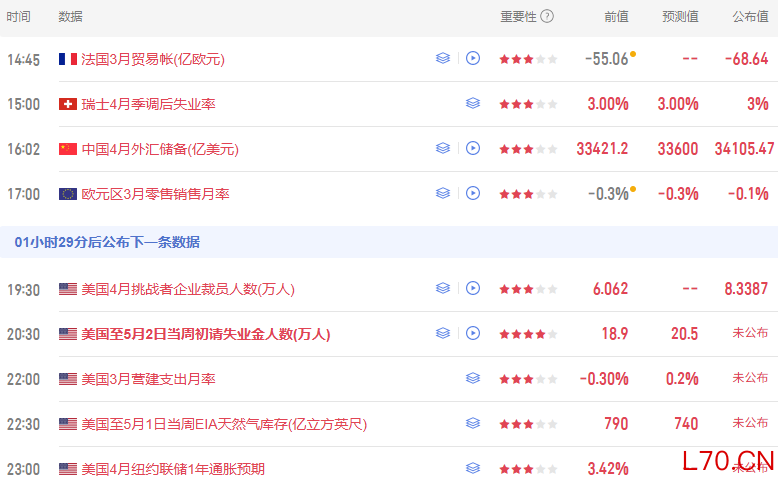Open layers icon for 纽约联储1年通胀预期 row

click(x=473, y=468)
